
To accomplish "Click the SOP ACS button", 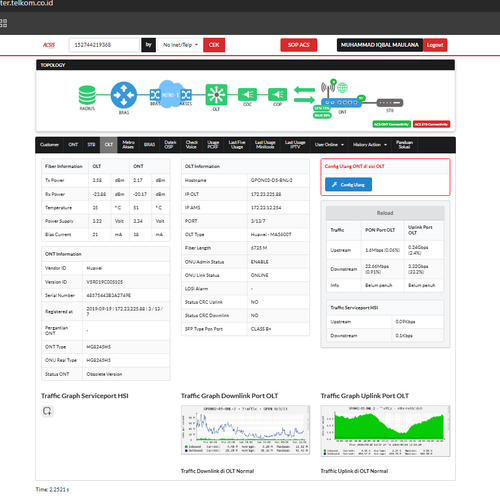I will [299, 45].
